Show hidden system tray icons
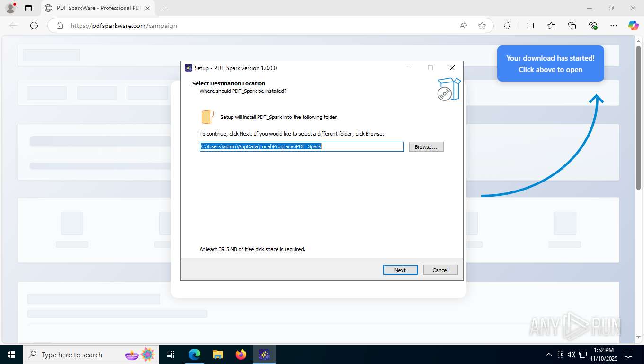 (549, 355)
